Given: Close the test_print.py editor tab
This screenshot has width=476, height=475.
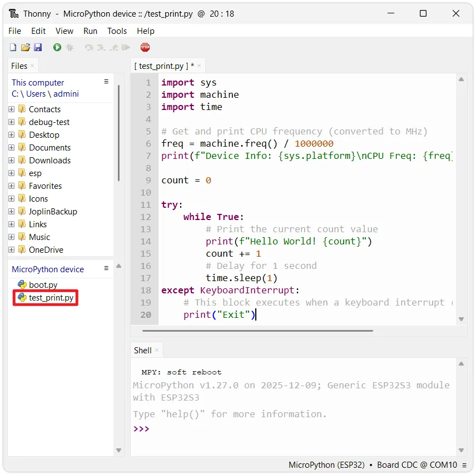Looking at the screenshot, I should tap(199, 66).
